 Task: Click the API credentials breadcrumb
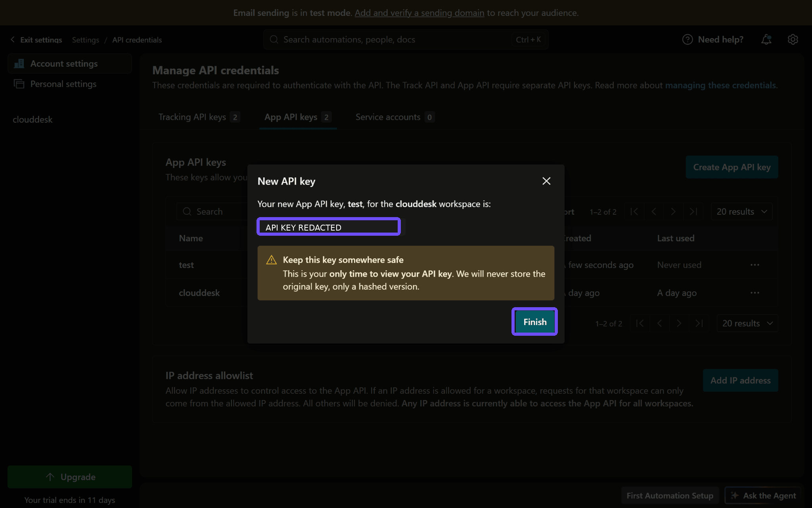(x=137, y=40)
